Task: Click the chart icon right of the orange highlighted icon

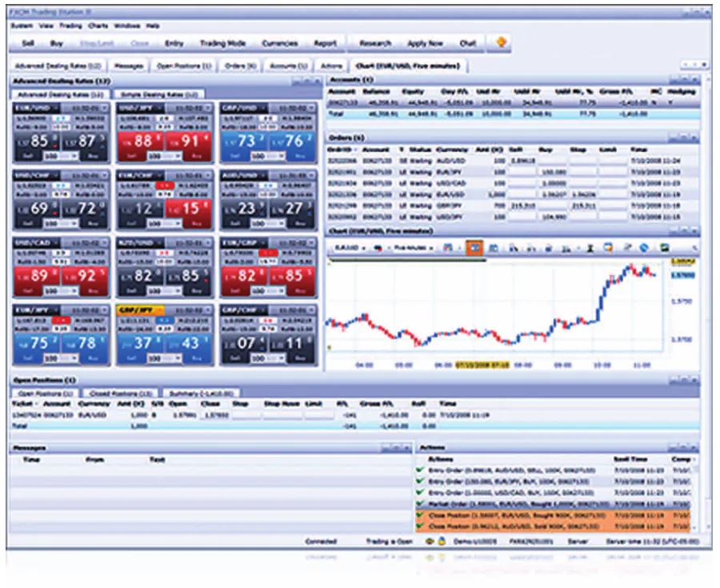Action: tap(494, 248)
